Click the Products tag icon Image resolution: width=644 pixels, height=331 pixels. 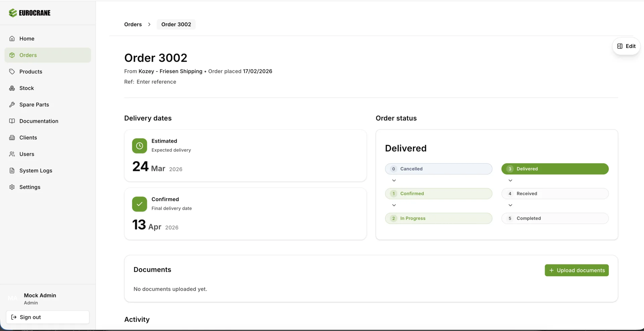pos(12,72)
